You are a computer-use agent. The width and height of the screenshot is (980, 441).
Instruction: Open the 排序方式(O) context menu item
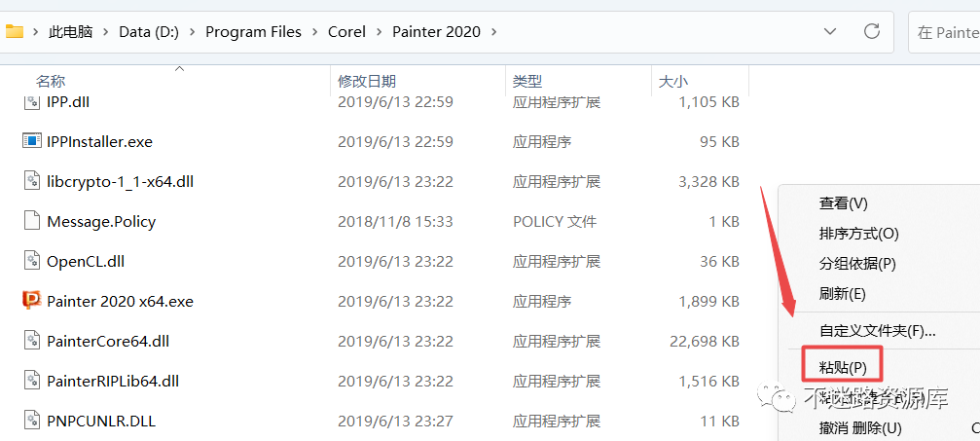858,234
